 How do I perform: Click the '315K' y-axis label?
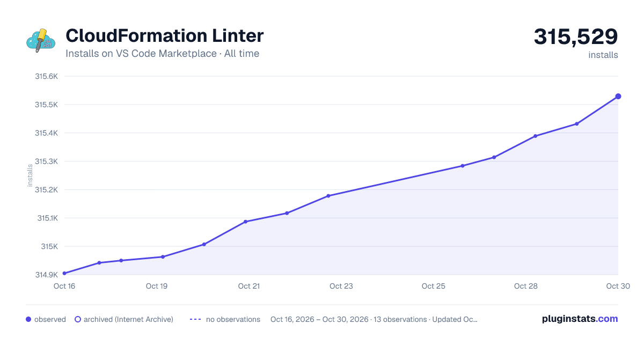pyautogui.click(x=49, y=247)
